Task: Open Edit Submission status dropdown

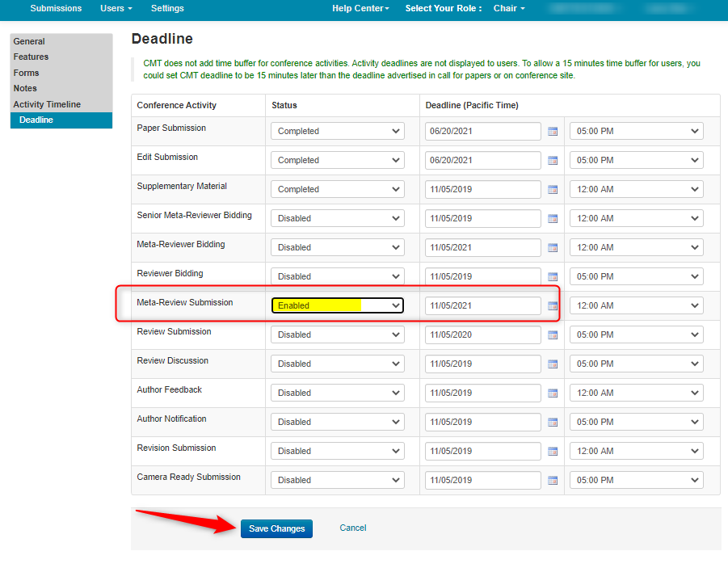Action: 338,160
